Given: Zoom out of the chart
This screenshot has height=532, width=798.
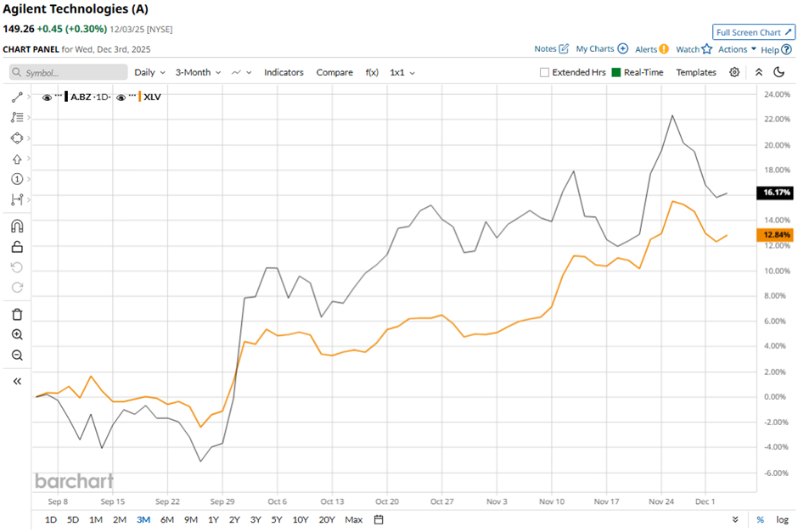Looking at the screenshot, I should pos(17,355).
